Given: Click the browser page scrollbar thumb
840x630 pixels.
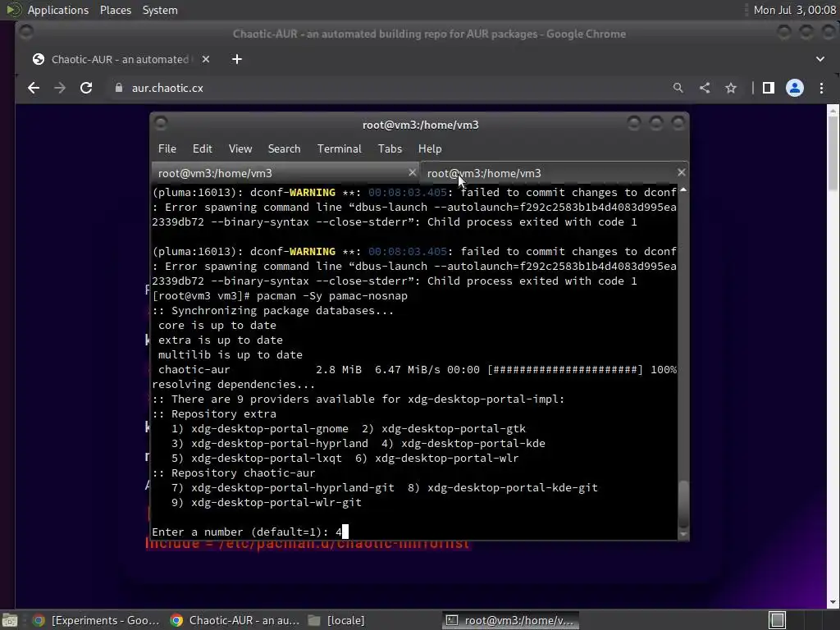Looking at the screenshot, I should coord(833,152).
